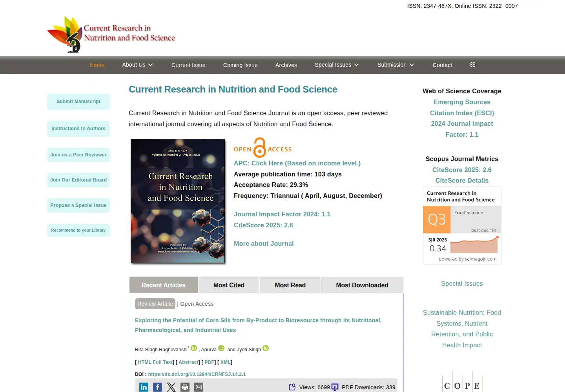Open Jyoti Singh's ORCID icon

tap(266, 348)
